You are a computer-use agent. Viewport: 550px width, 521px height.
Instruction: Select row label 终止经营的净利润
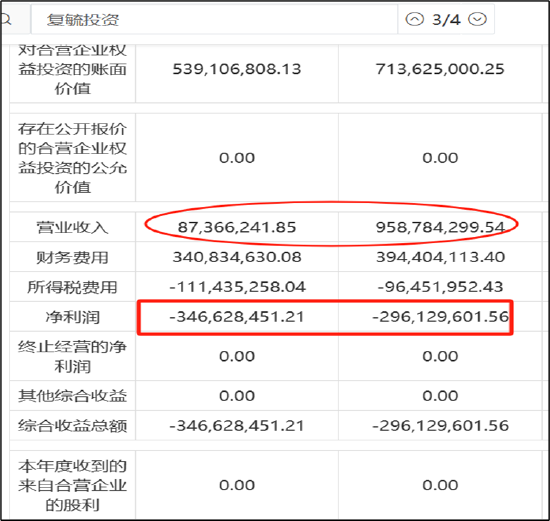click(72, 356)
